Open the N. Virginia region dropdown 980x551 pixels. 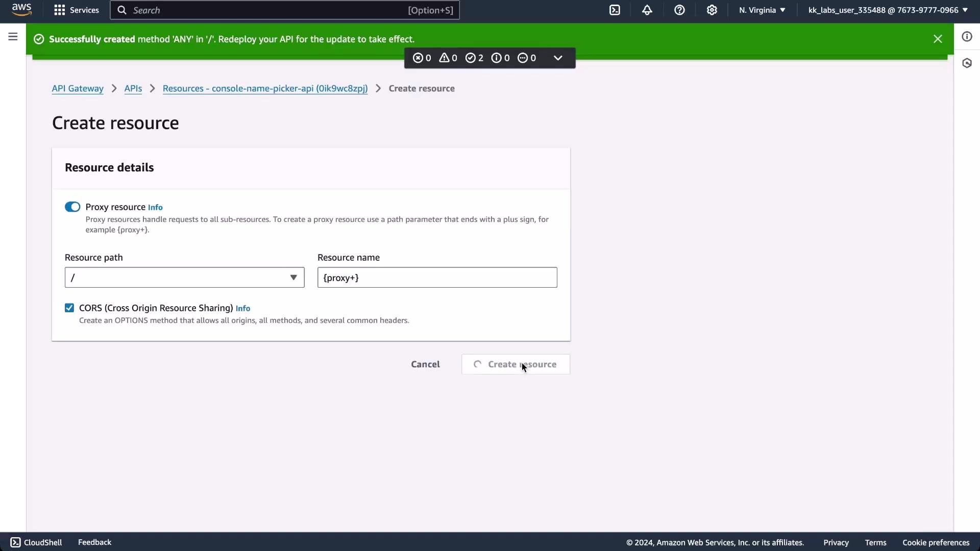point(762,10)
